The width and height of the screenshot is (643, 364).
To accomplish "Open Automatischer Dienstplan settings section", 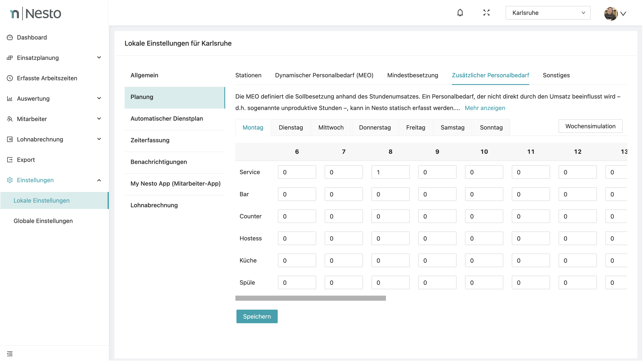I will point(167,119).
